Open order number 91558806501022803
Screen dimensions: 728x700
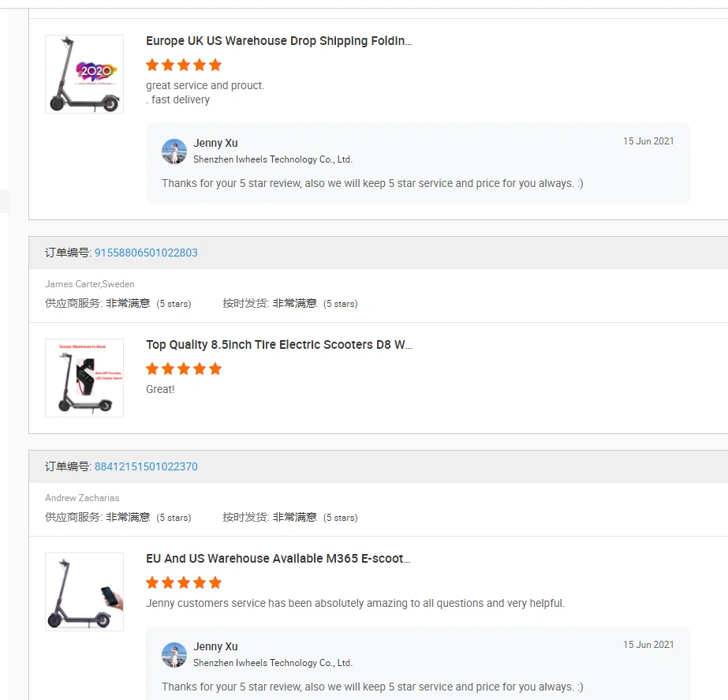[x=146, y=253]
